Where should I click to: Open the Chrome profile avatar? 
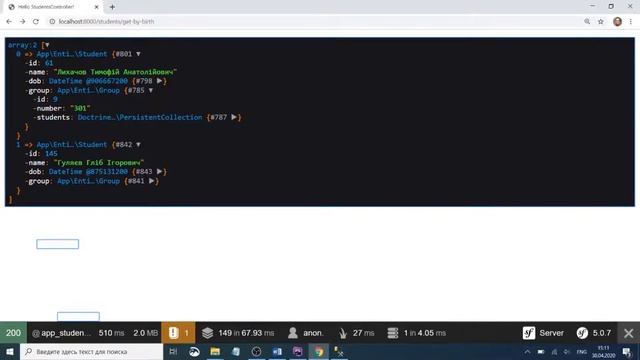tap(617, 22)
